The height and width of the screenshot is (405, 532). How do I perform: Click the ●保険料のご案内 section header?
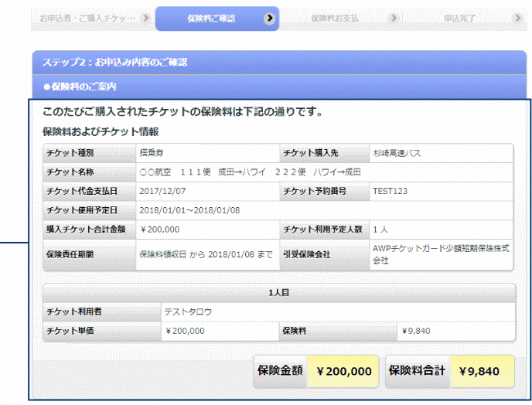coord(279,87)
